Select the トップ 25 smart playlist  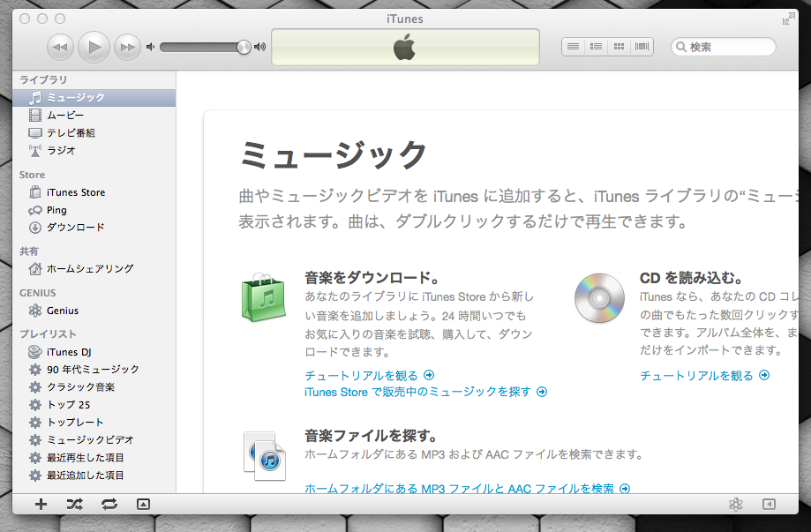94,405
